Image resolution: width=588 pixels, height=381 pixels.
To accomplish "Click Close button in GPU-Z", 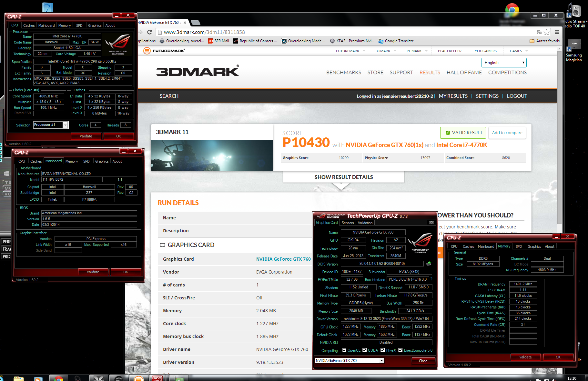I will (x=423, y=361).
